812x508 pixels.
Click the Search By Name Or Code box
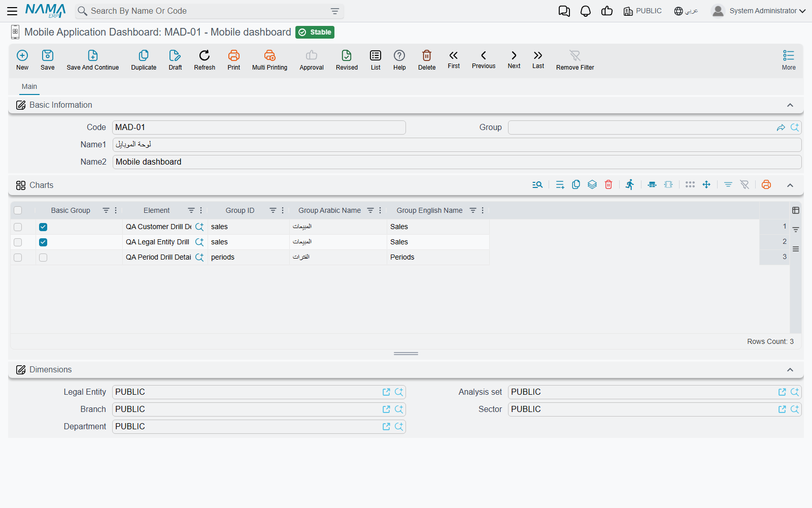[x=209, y=11]
